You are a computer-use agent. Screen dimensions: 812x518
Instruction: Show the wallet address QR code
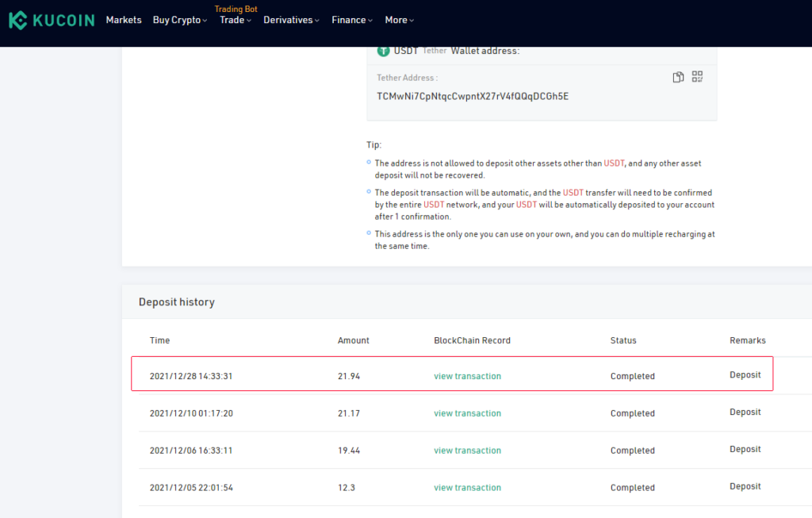point(697,77)
